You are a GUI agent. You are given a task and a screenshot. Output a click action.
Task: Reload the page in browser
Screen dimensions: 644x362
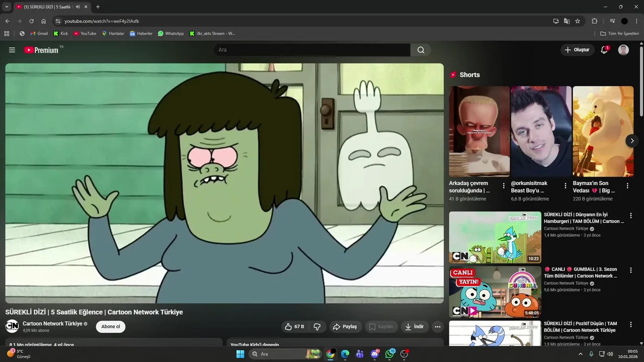31,21
